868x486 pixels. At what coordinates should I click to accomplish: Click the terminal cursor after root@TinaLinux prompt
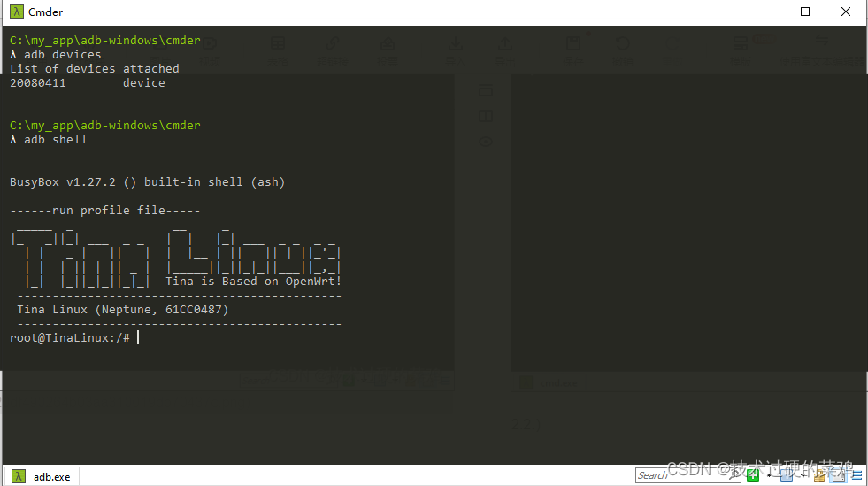point(138,338)
